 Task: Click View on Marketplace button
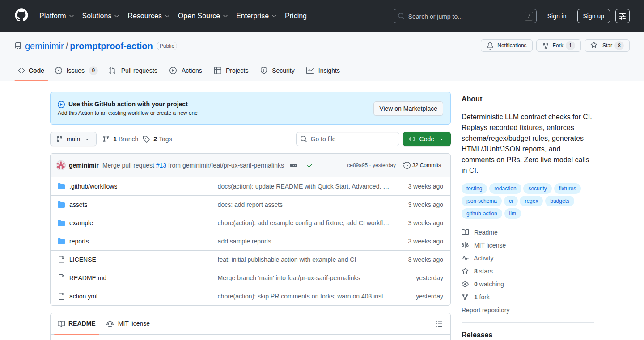(408, 109)
